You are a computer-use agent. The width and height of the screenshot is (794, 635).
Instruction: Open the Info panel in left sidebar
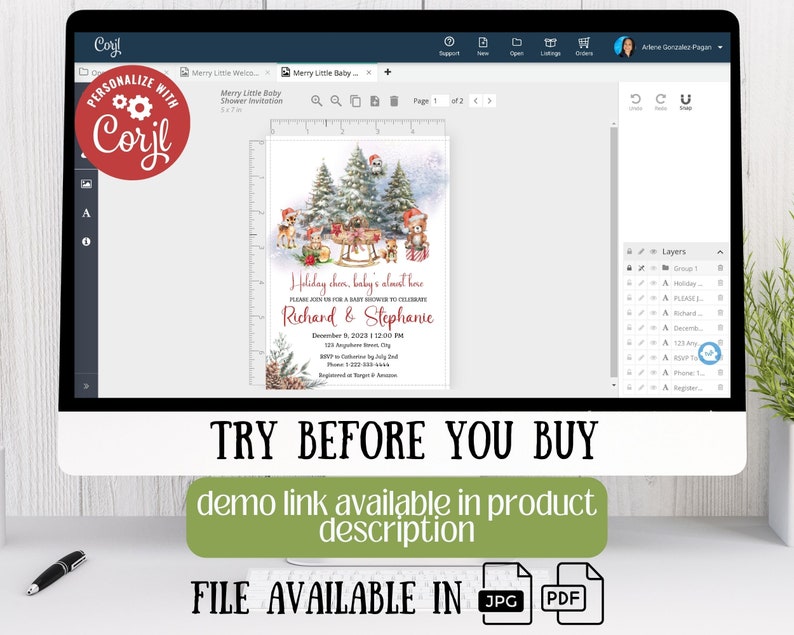87,242
